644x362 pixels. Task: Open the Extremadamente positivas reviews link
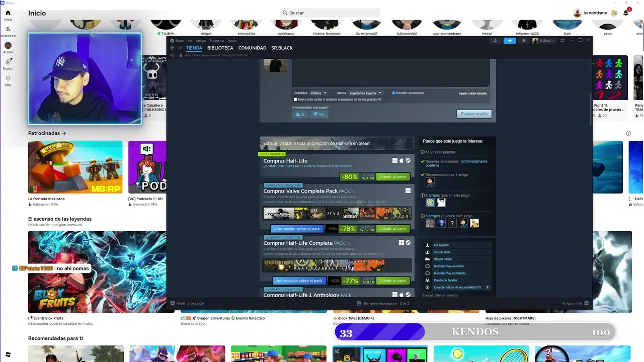click(x=456, y=163)
